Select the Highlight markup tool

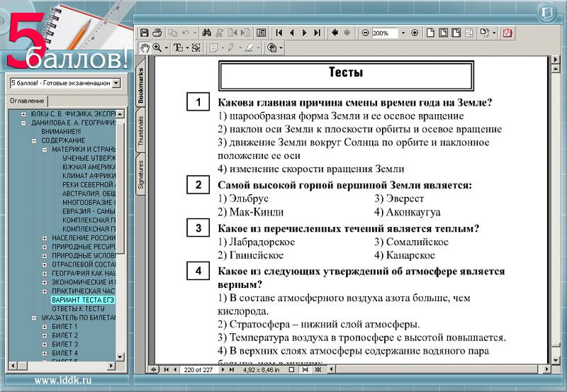(249, 47)
